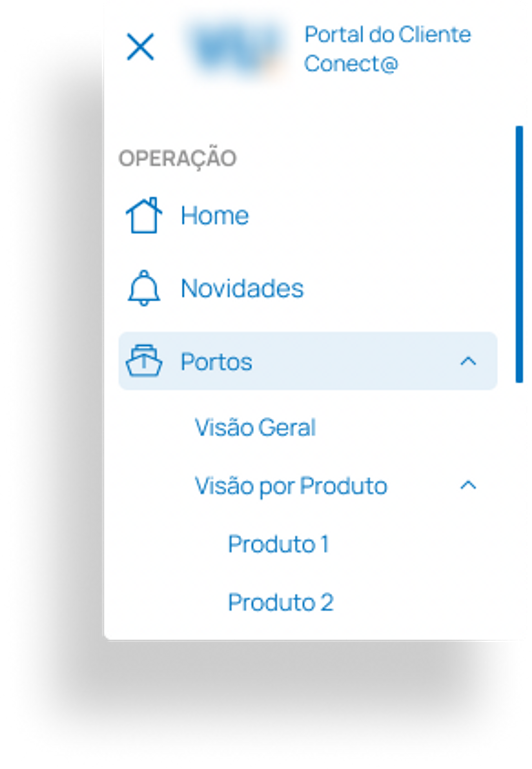The height and width of the screenshot is (769, 532).
Task: Click the Conect@ text in header
Action: [x=351, y=64]
